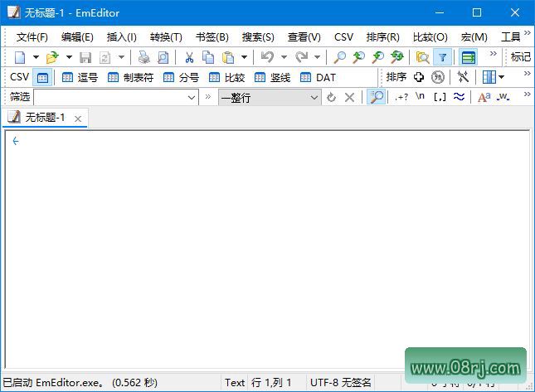This screenshot has height=392, width=535.
Task: Switch to 逗号 CSV mode
Action: (80, 78)
